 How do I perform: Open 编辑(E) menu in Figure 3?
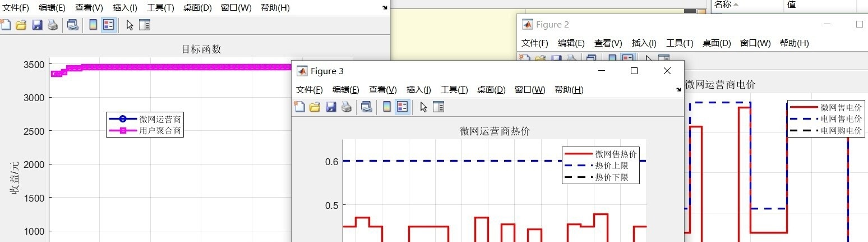(x=346, y=90)
